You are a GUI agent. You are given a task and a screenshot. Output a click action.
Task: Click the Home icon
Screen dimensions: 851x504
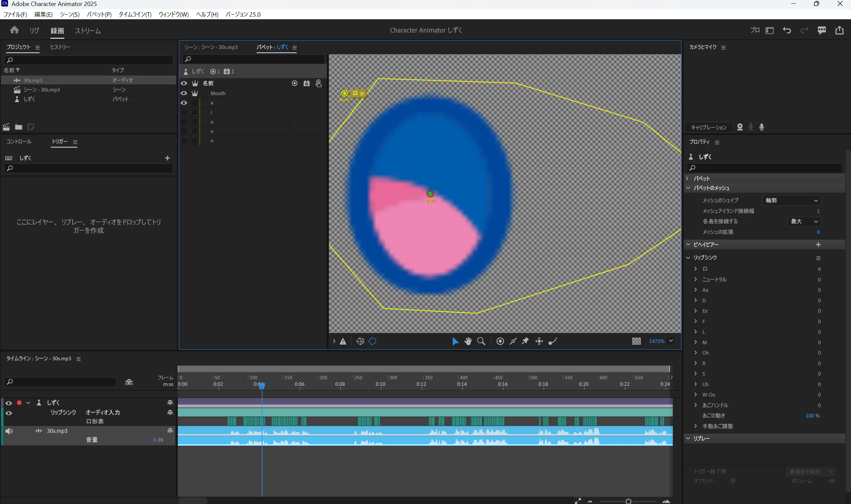click(14, 30)
